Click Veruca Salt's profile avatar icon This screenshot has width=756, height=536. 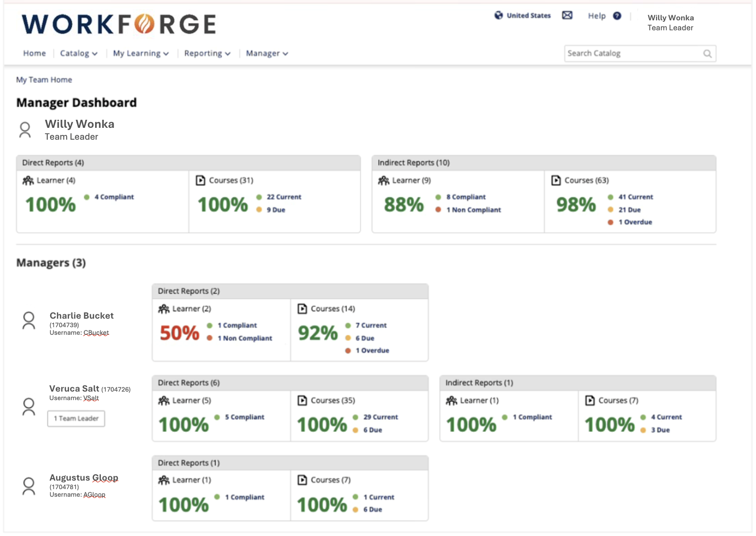pos(29,407)
